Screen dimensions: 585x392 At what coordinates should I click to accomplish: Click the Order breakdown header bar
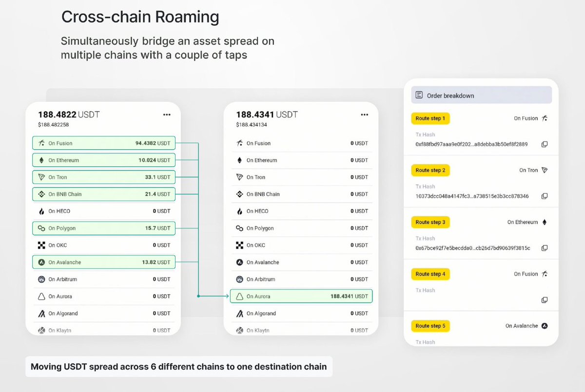482,95
